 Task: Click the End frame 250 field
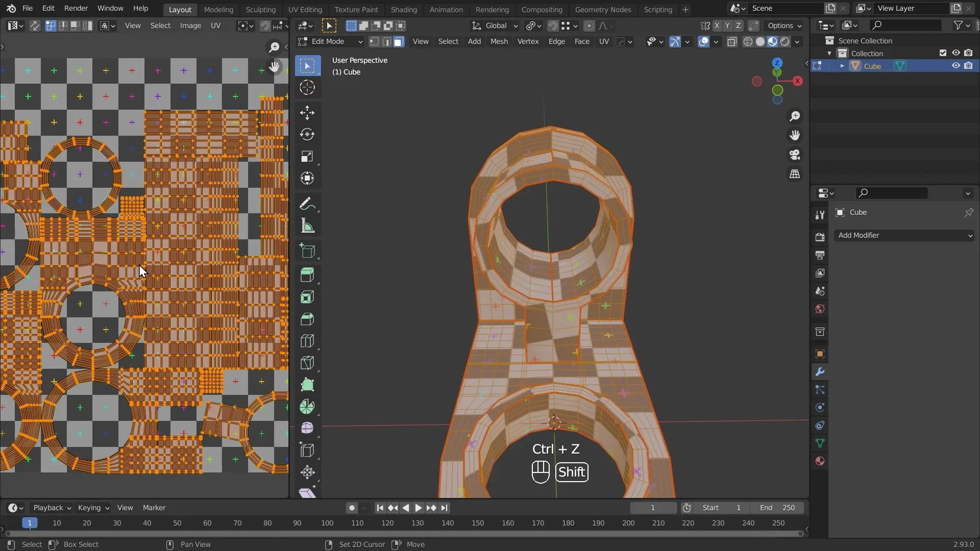click(778, 508)
